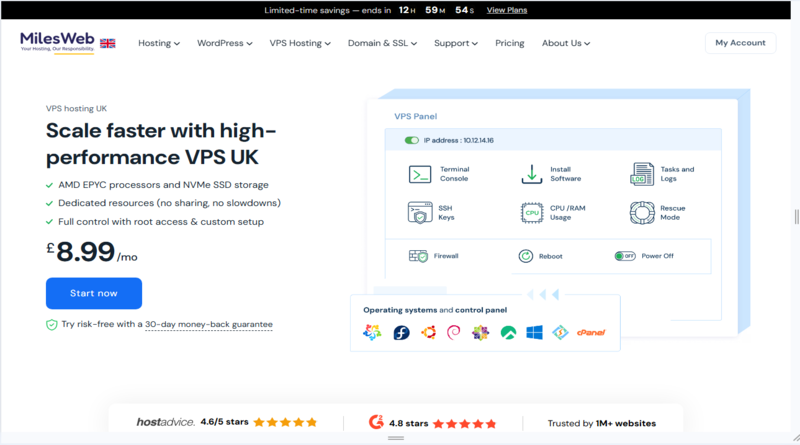Click the money-back guarantee shield icon
Image resolution: width=800 pixels, height=445 pixels.
(52, 325)
